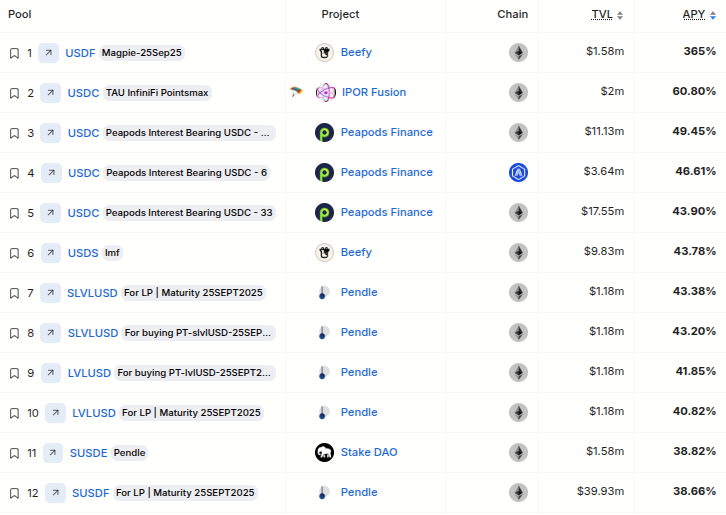Screen dimensions: 726x515
Task: Click the 365% APY value
Action: (700, 51)
